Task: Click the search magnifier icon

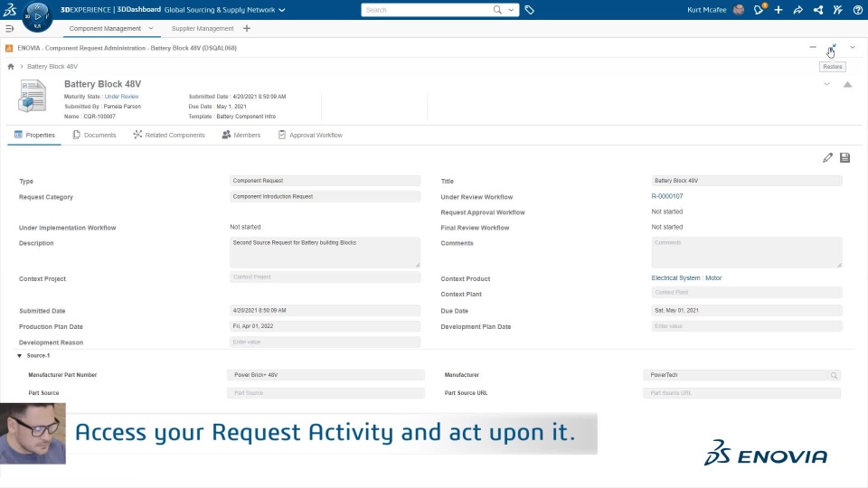Action: coord(497,9)
